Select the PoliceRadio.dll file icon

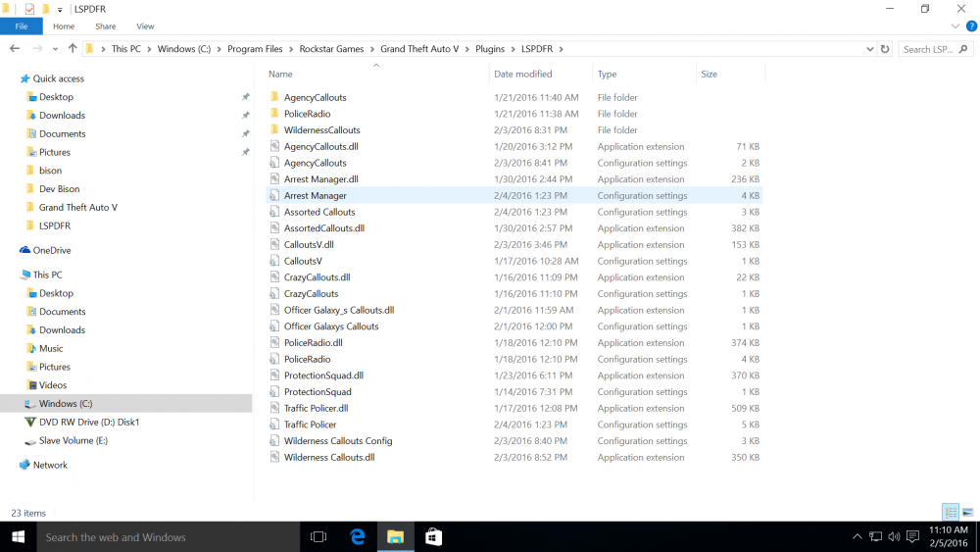274,342
